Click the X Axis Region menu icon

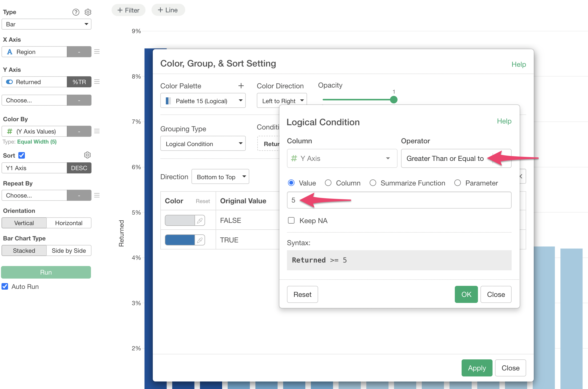pos(97,52)
